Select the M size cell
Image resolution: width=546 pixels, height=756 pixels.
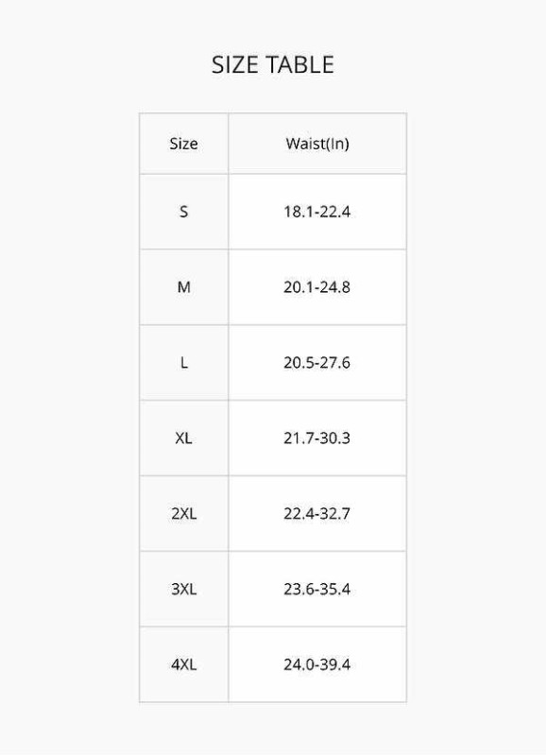(x=183, y=287)
